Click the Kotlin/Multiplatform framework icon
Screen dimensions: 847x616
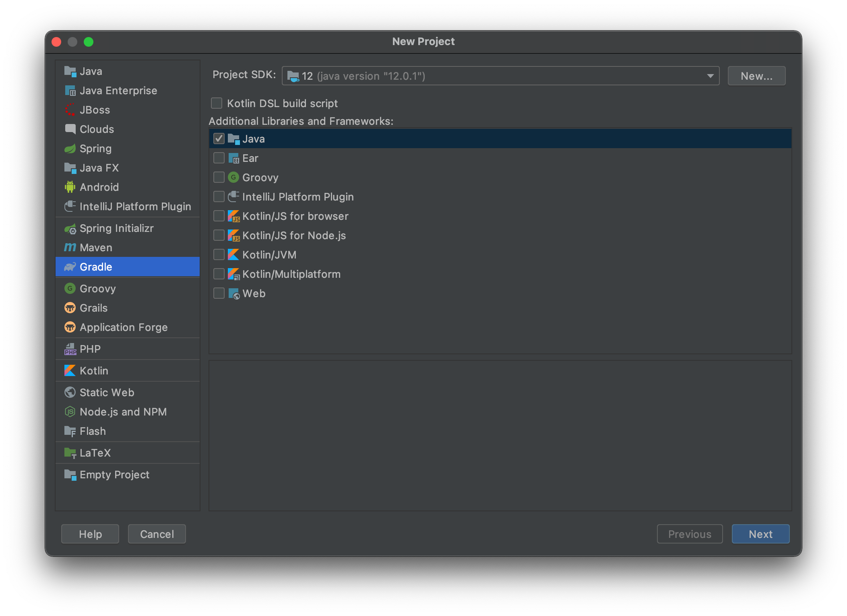(x=233, y=274)
